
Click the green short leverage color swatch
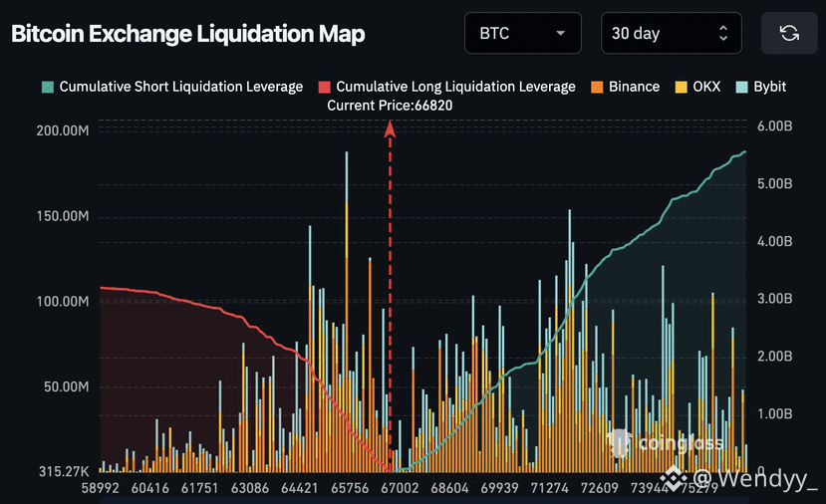(48, 87)
